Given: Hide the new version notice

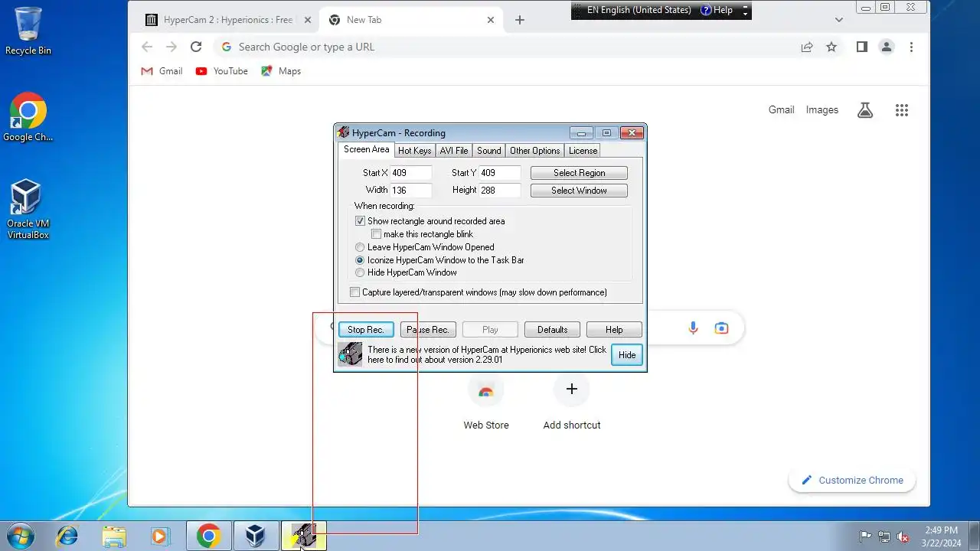Looking at the screenshot, I should 627,355.
